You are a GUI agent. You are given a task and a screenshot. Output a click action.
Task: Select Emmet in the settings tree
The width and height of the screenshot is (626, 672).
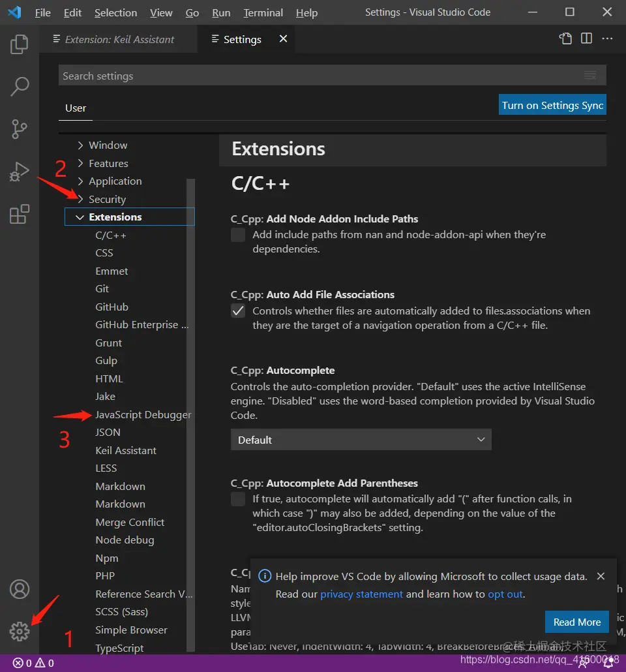(x=112, y=271)
